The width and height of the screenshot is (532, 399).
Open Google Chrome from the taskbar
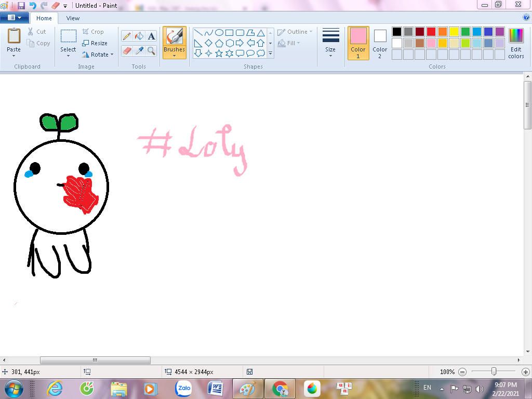pyautogui.click(x=280, y=389)
